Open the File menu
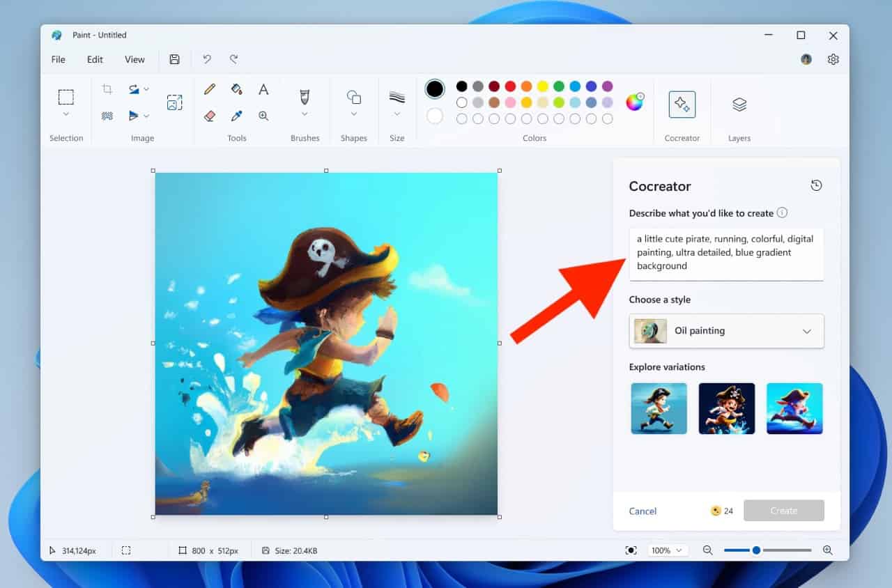This screenshot has width=892, height=588. (x=58, y=59)
